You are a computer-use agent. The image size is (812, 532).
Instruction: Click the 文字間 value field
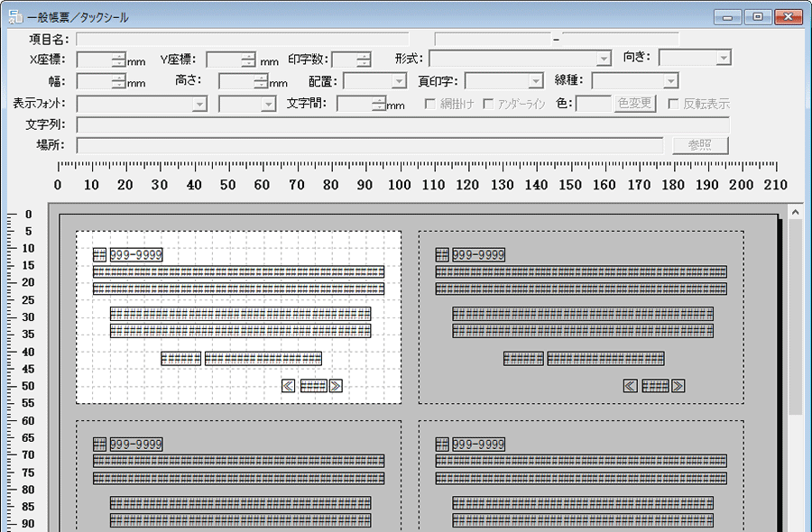pyautogui.click(x=355, y=104)
